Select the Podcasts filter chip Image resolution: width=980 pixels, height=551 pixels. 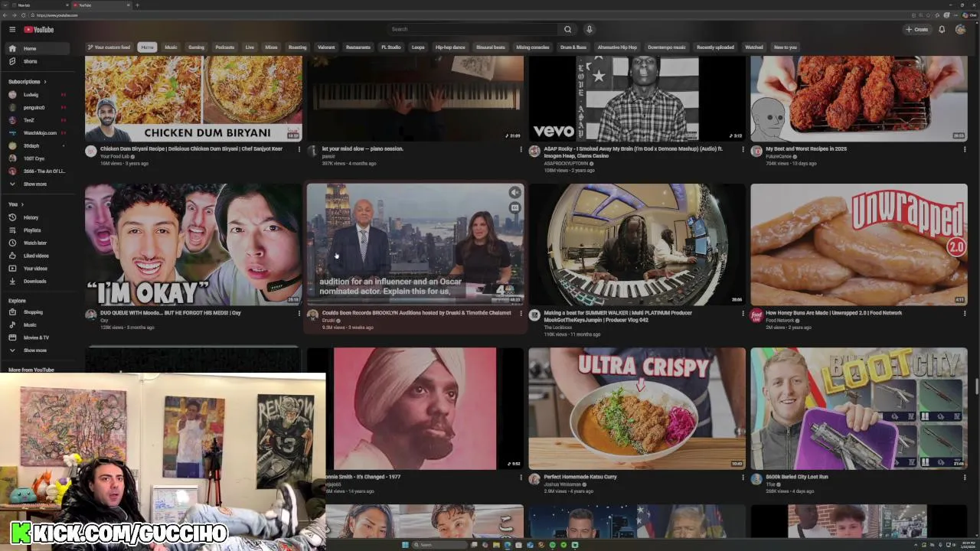(225, 47)
